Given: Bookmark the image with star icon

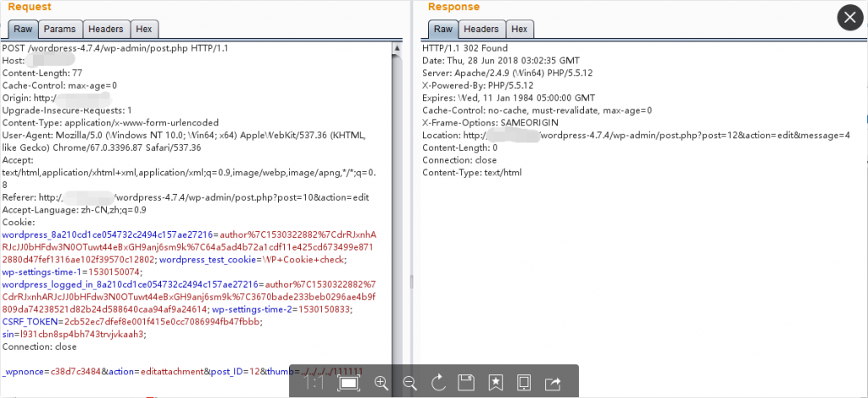Looking at the screenshot, I should [495, 383].
